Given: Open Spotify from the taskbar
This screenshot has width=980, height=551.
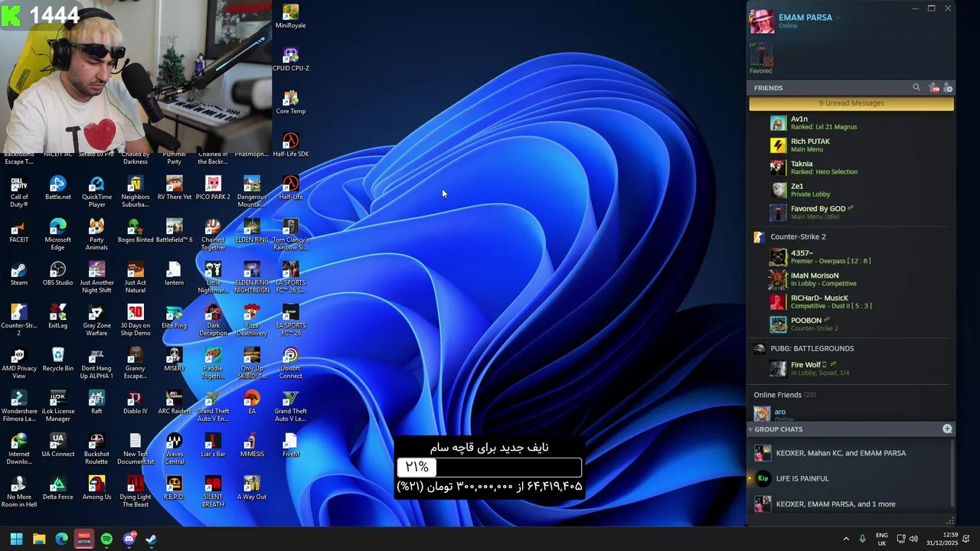Looking at the screenshot, I should (106, 539).
